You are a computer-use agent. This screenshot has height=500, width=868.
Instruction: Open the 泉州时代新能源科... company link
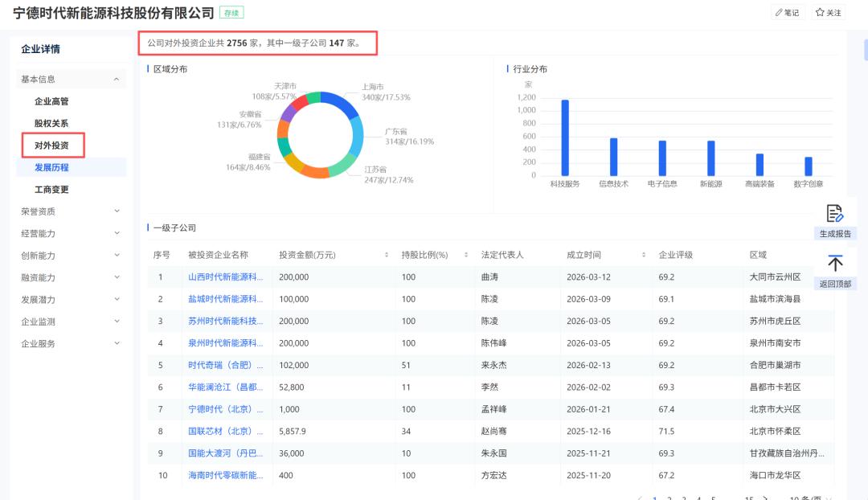coord(225,343)
